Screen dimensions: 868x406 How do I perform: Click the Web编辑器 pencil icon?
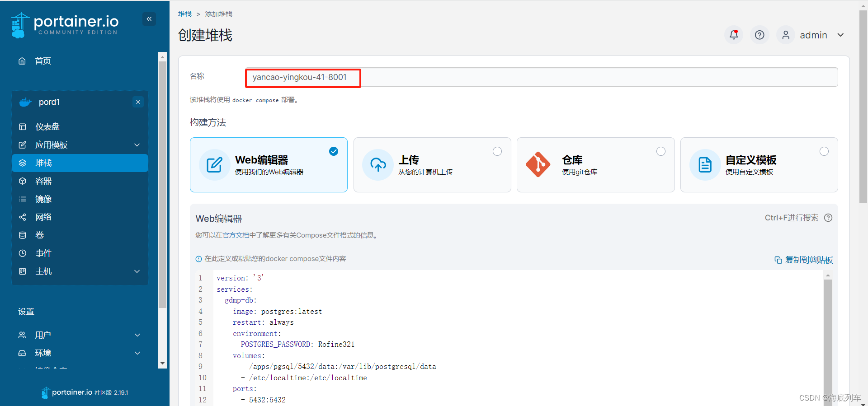(214, 165)
